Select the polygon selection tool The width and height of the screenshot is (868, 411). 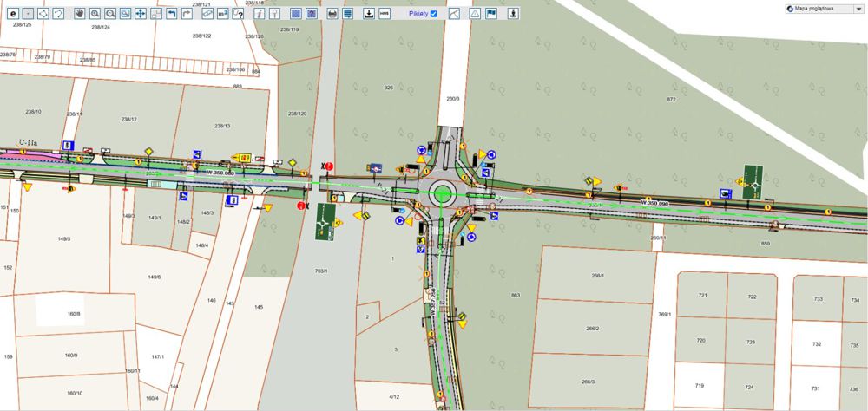(43, 14)
